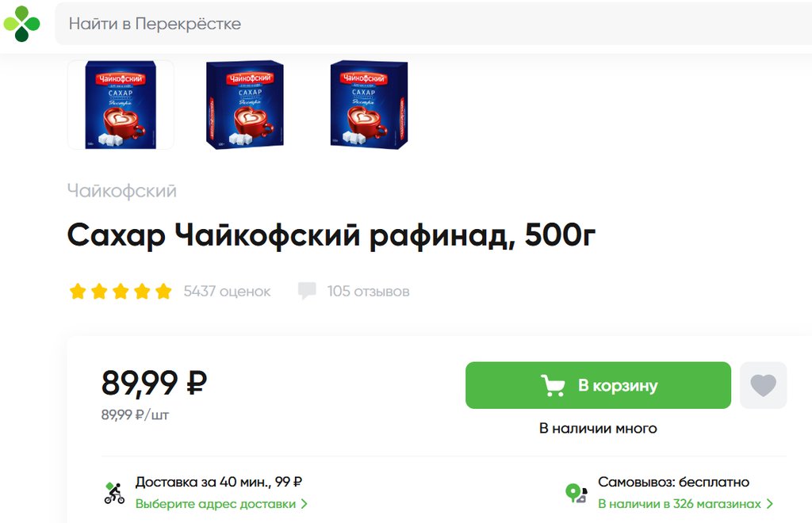
Task: Toggle the heart favorite button
Action: (764, 385)
